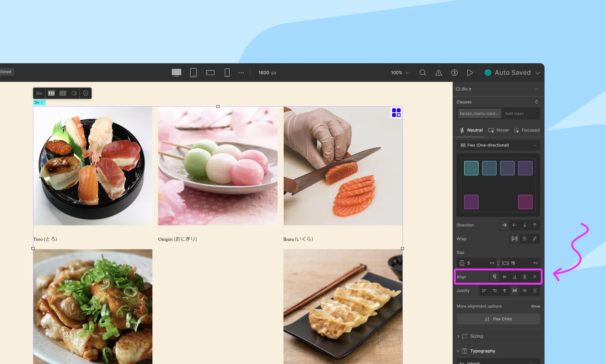Set Align to stretch
Image resolution: width=606 pixels, height=364 pixels.
point(524,277)
